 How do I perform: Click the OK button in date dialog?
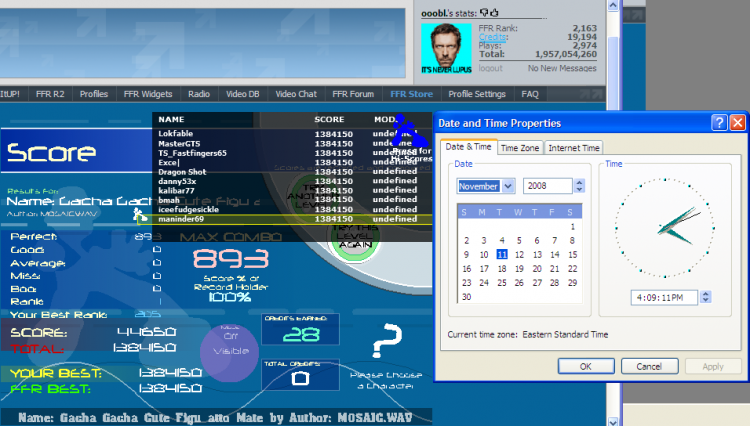(x=586, y=366)
